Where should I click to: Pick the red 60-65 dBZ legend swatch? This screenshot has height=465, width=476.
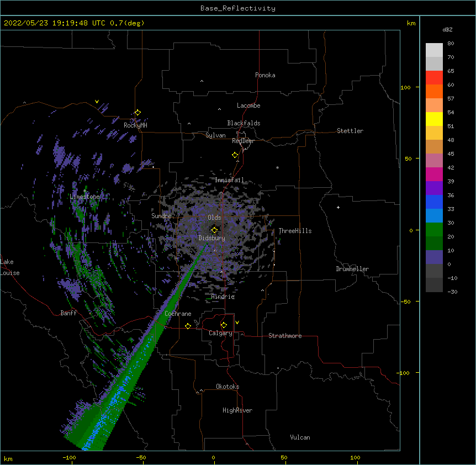[x=434, y=78]
